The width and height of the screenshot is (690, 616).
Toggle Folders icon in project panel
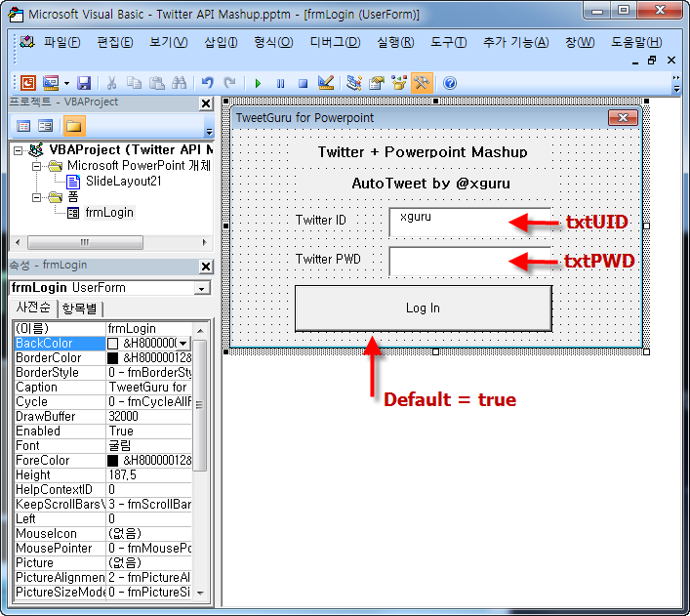pos(74,126)
